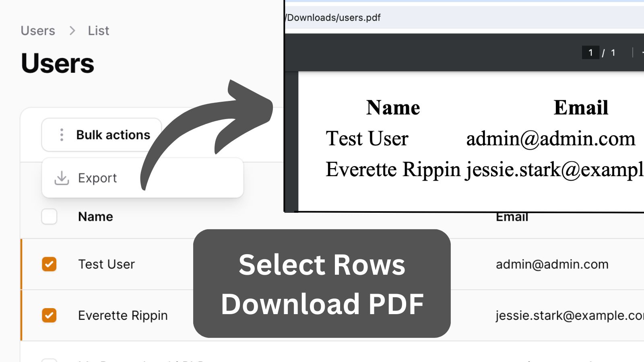Click the PDF viewer page number field
Image resolution: width=644 pixels, height=362 pixels.
pos(590,53)
